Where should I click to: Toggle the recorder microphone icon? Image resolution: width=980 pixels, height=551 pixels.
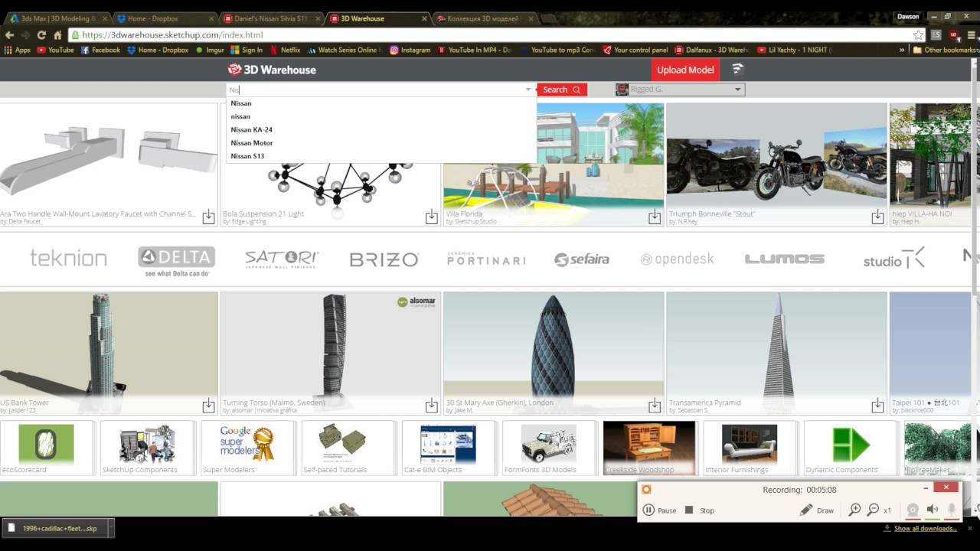pos(952,510)
